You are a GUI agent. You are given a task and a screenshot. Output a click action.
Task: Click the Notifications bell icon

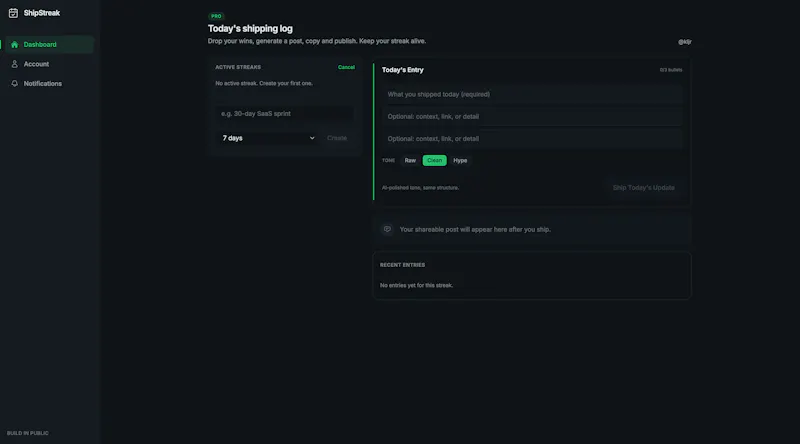tap(14, 83)
